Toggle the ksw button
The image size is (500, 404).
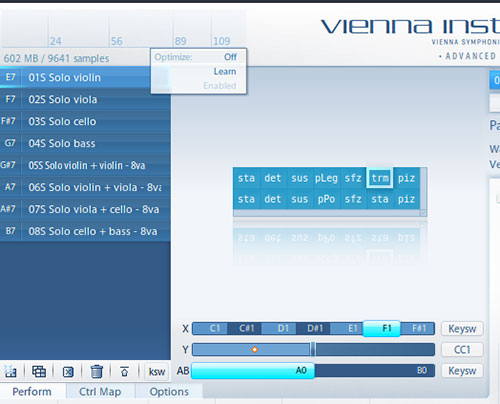pos(157,371)
